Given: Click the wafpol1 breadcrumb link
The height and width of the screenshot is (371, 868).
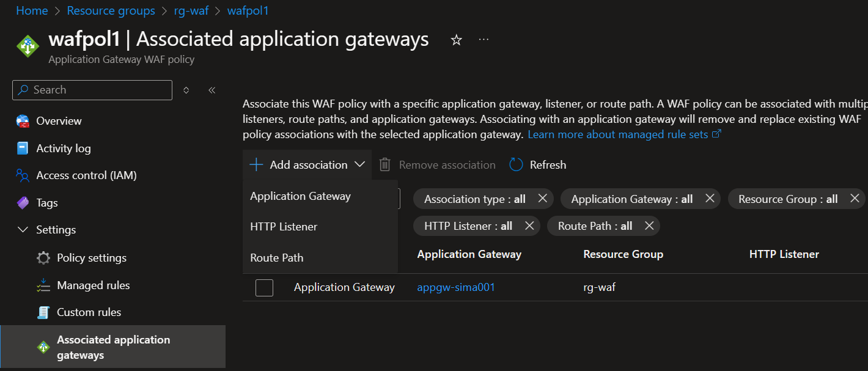Looking at the screenshot, I should click(x=248, y=11).
